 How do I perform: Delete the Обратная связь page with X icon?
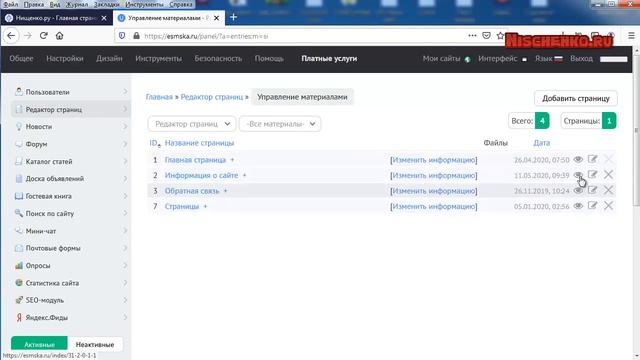click(x=608, y=190)
